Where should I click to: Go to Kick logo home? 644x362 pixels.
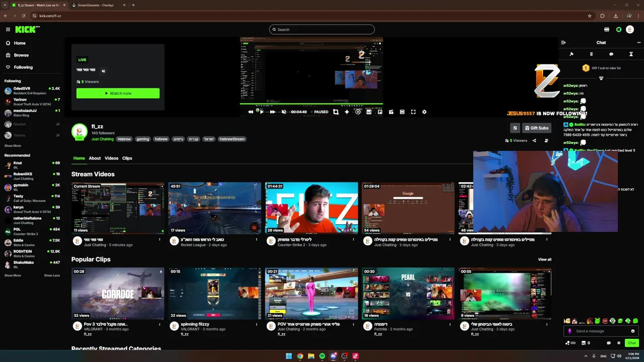coord(27,30)
